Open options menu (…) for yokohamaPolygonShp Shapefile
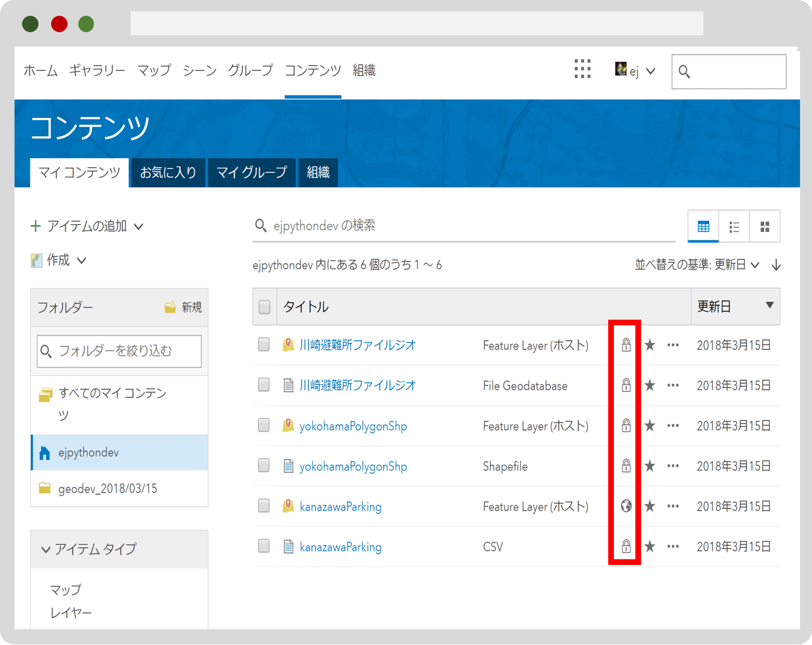812x645 pixels. click(673, 466)
